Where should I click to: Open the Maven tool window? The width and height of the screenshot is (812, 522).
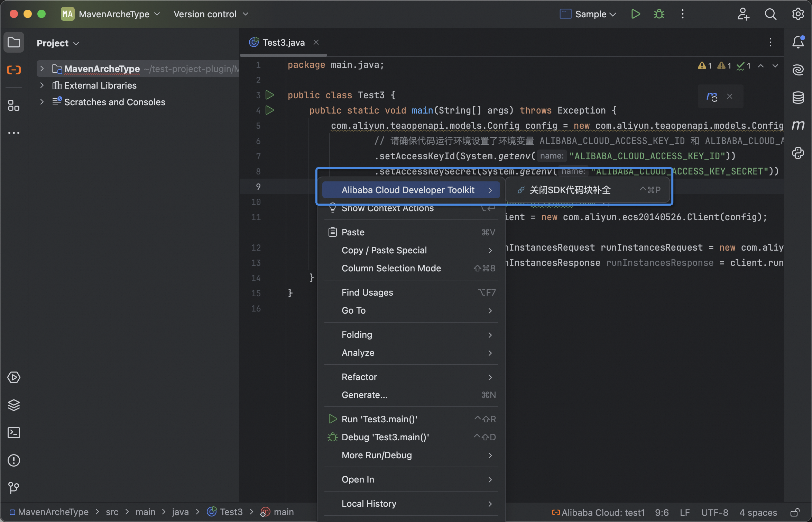click(798, 125)
